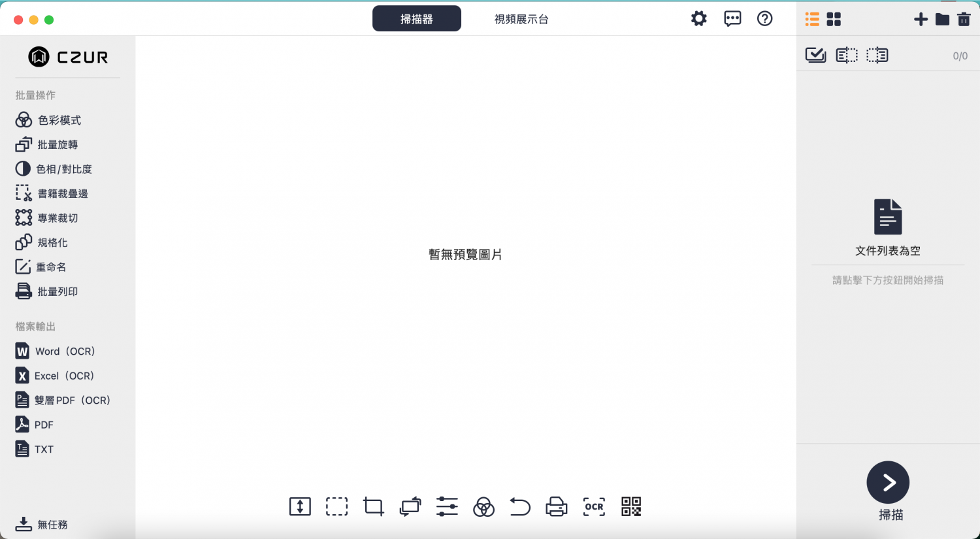This screenshot has height=539, width=980.
Task: Click the OCR icon in the bottom toolbar
Action: [593, 506]
